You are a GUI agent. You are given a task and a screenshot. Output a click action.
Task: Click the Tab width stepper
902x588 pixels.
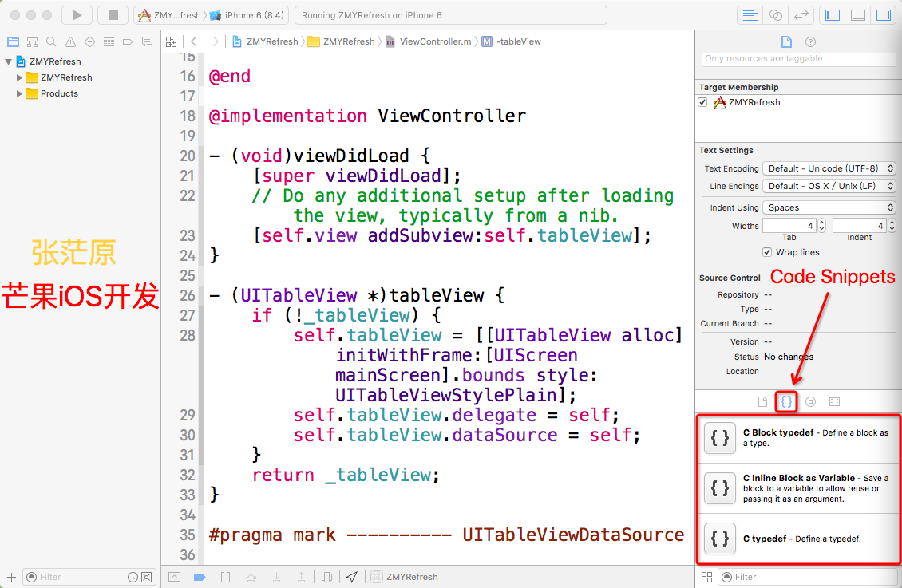tap(821, 227)
